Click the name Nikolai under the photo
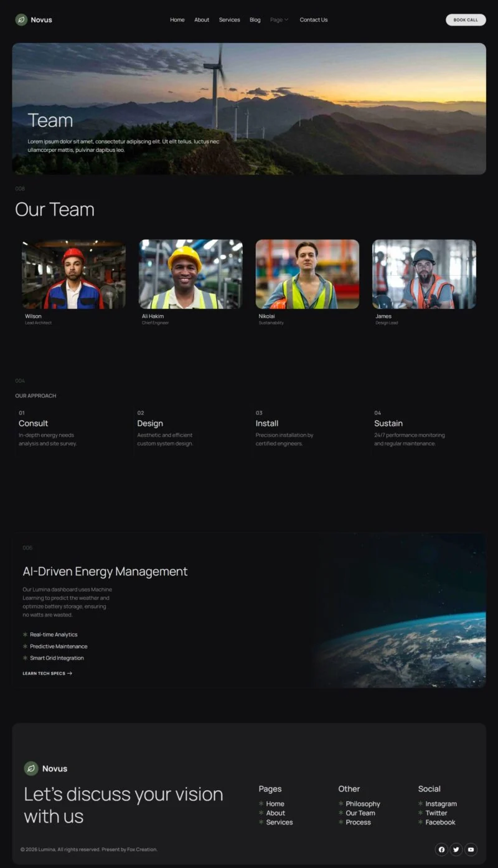This screenshot has height=868, width=498. [x=267, y=316]
